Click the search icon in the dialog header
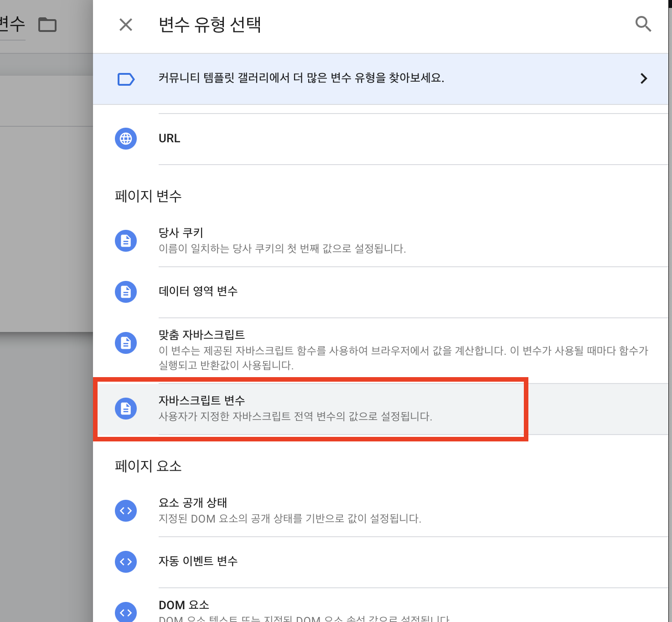 pos(643,25)
